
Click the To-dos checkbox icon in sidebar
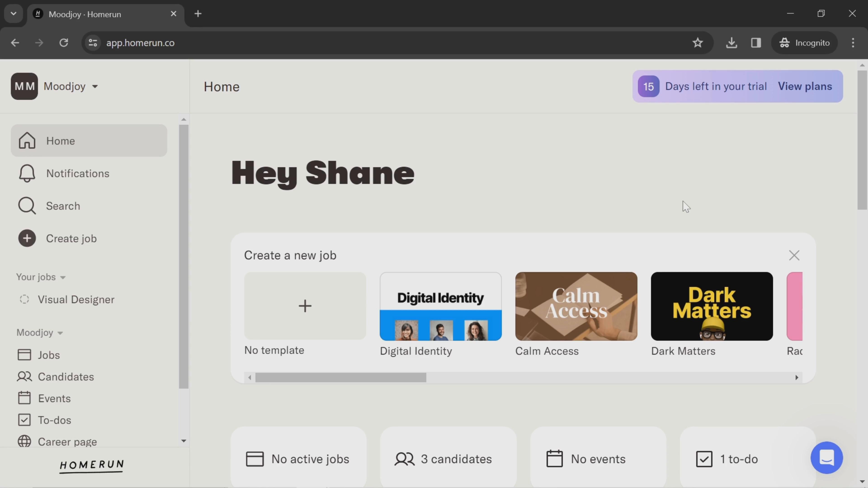tap(24, 420)
